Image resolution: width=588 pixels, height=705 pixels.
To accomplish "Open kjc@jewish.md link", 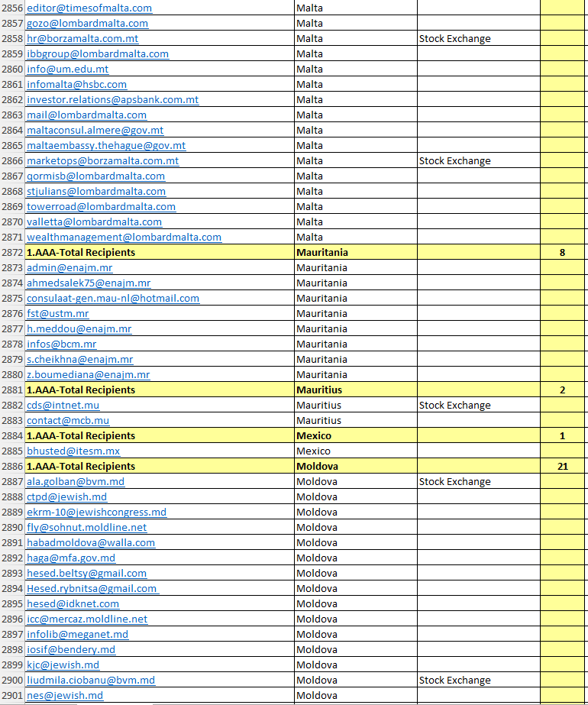I will [63, 665].
